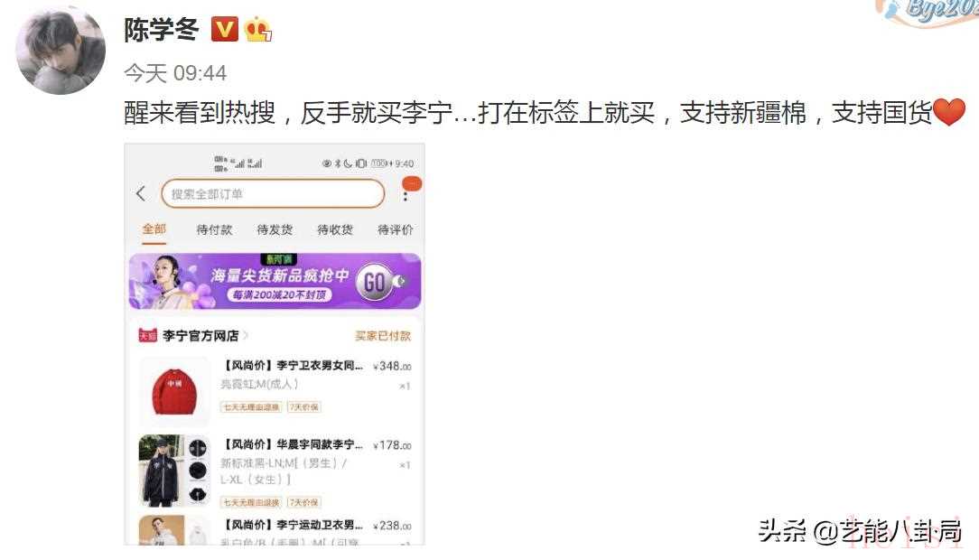The width and height of the screenshot is (979, 560).
Task: Click the 搜索全部订单 search field
Action: pos(273,193)
